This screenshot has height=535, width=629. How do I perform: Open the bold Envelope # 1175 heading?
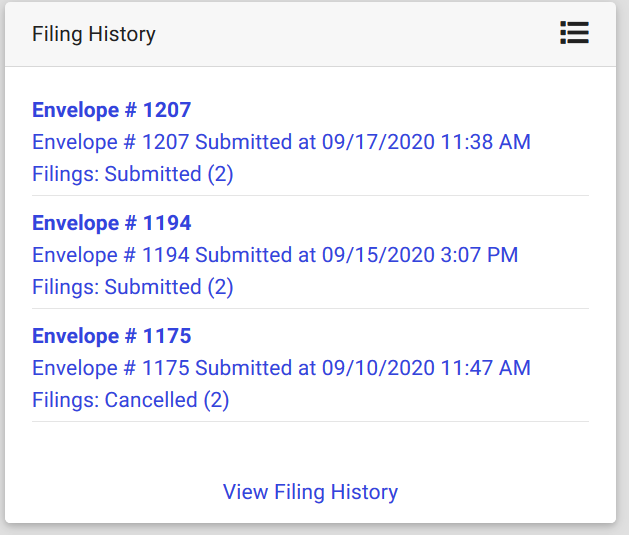click(x=111, y=336)
